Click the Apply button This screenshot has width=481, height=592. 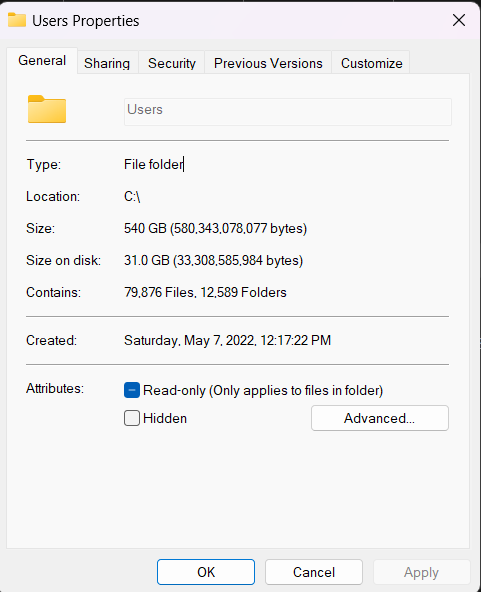coord(421,572)
